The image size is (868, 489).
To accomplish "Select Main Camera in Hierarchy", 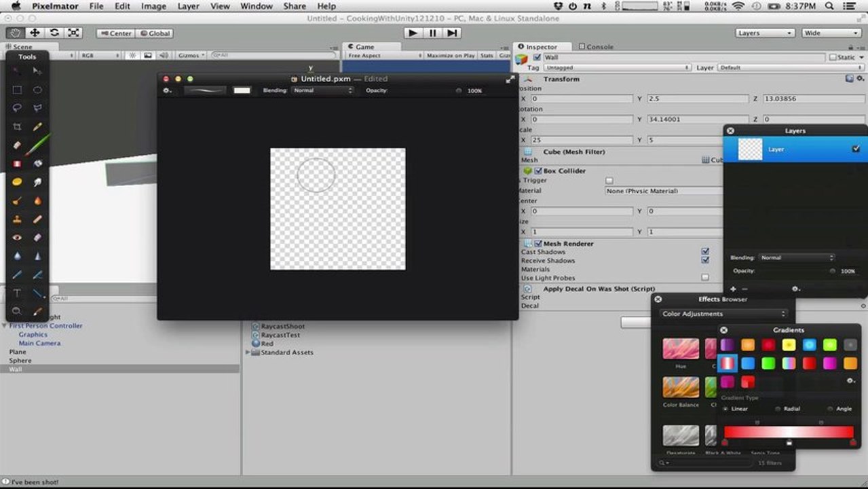I will 39,343.
